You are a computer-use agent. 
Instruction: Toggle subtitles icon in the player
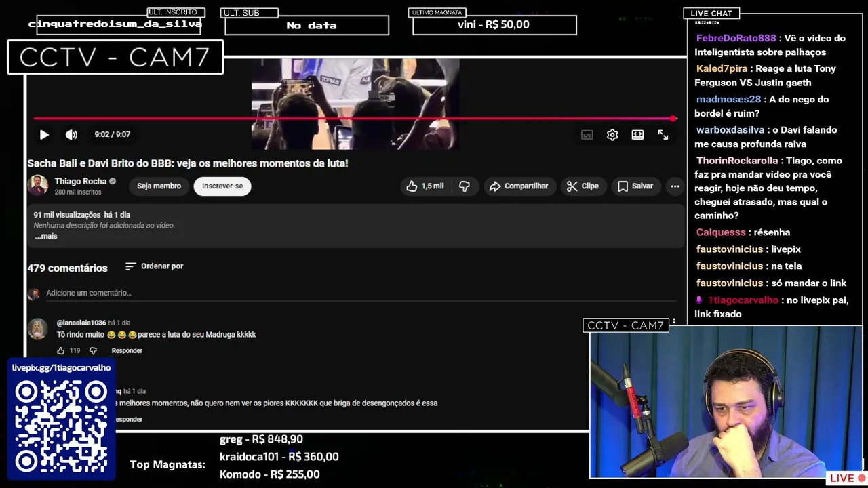pos(587,135)
